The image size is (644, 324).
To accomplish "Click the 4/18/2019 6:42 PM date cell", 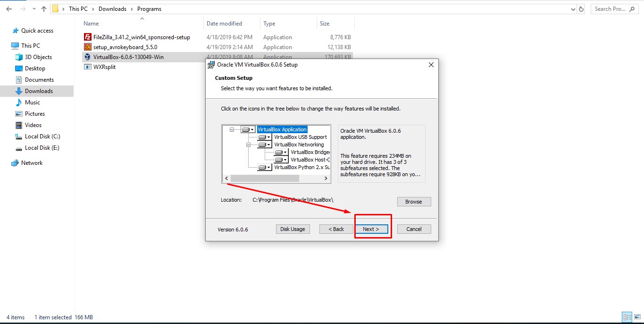I will (x=229, y=37).
